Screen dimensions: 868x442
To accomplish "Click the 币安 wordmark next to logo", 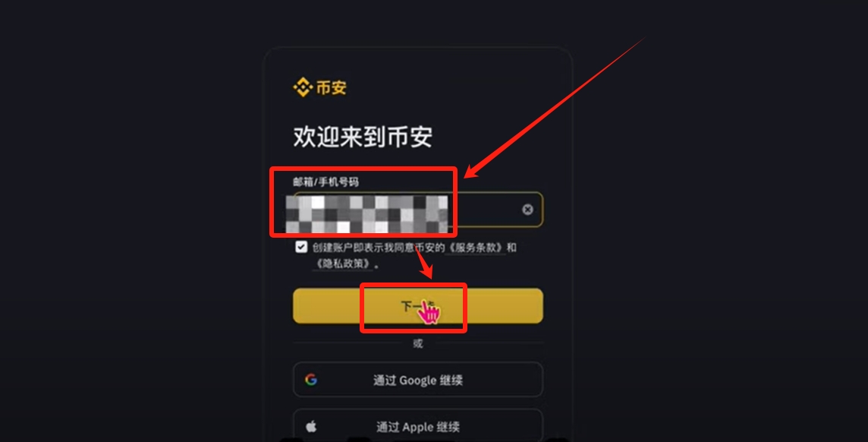I will pyautogui.click(x=331, y=87).
